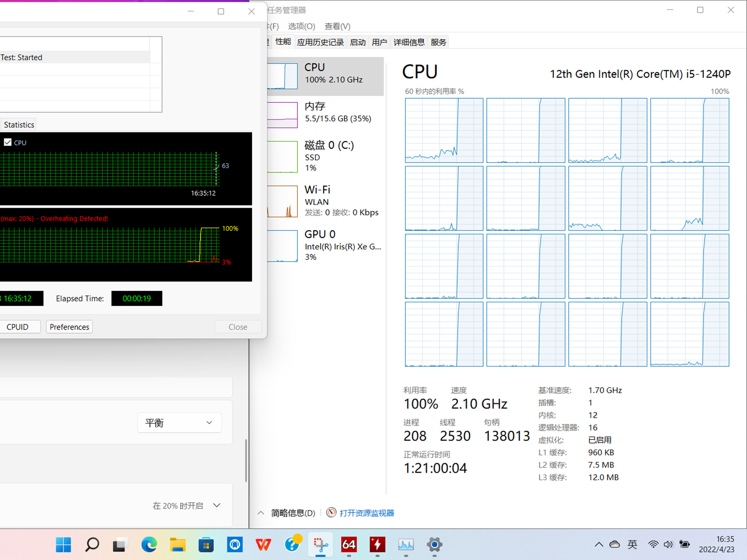This screenshot has height=560, width=747.
Task: Open File Explorer from taskbar
Action: [x=178, y=545]
